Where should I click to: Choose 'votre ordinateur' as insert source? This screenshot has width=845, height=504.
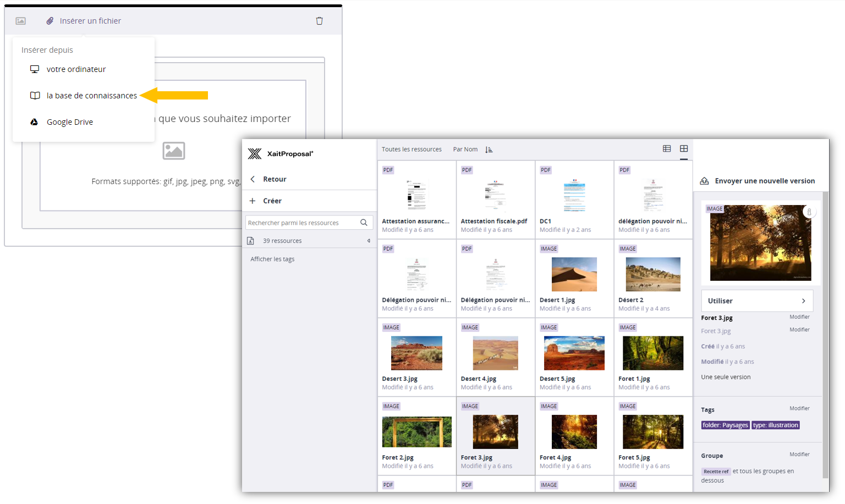click(76, 69)
